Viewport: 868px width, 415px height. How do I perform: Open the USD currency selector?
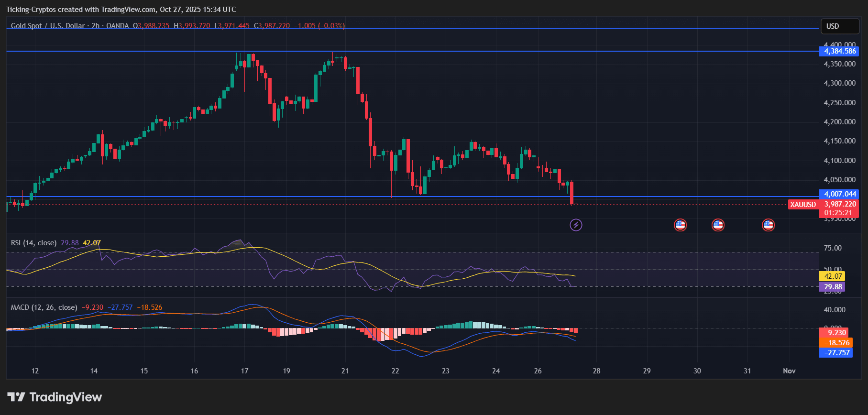click(839, 26)
